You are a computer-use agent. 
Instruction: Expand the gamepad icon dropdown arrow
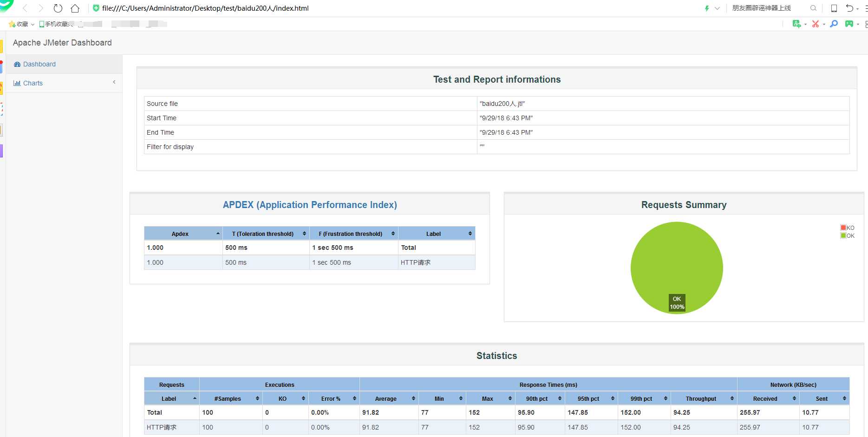tap(858, 24)
